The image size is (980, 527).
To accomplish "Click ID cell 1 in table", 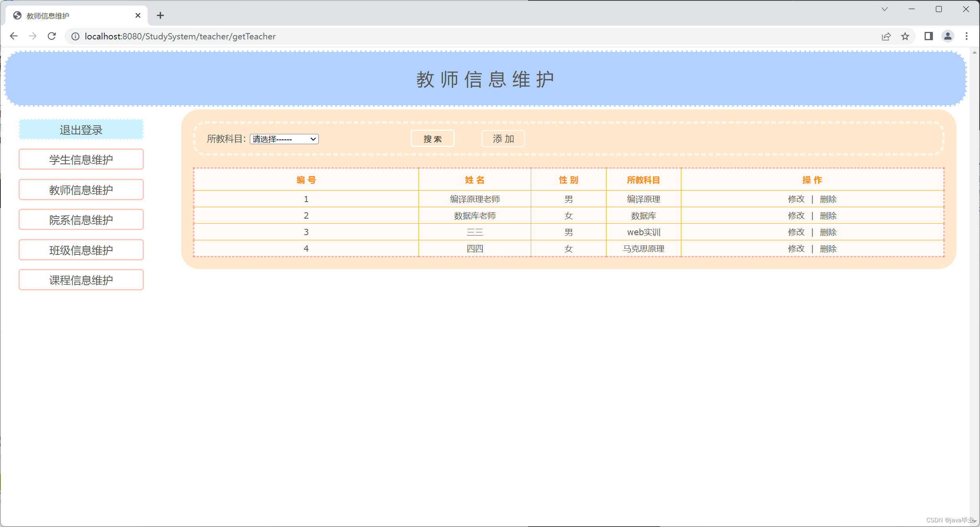I will pos(306,199).
